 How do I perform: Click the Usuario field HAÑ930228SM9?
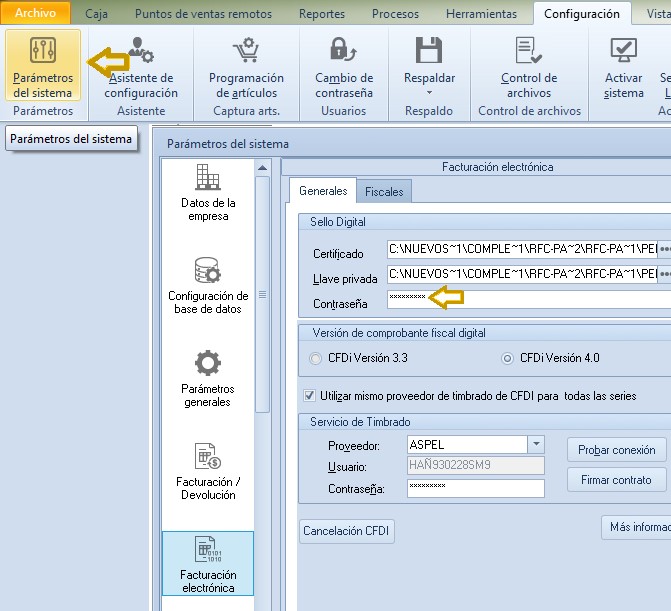click(476, 465)
